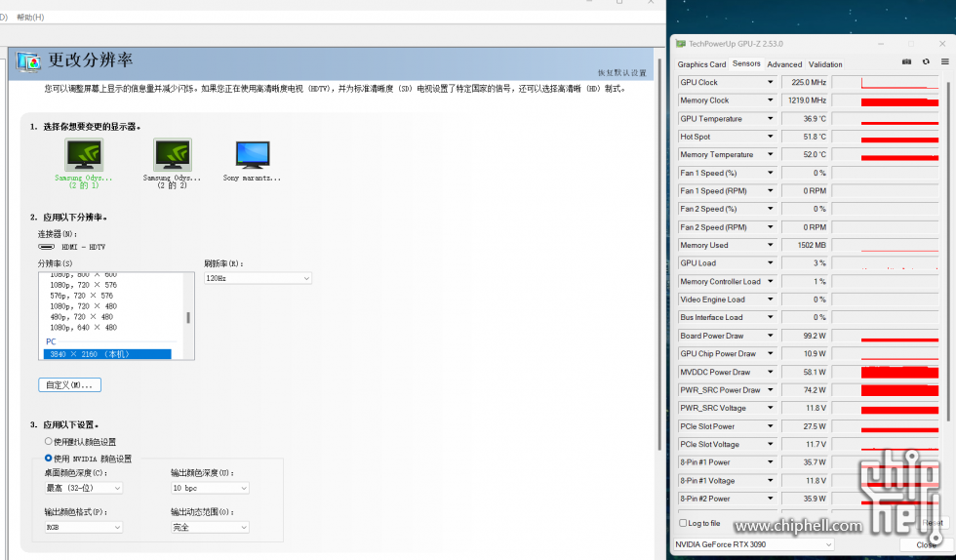Viewport: 956px width, 560px height.
Task: Open 输出颜色格式 RGB dropdown
Action: pyautogui.click(x=84, y=527)
